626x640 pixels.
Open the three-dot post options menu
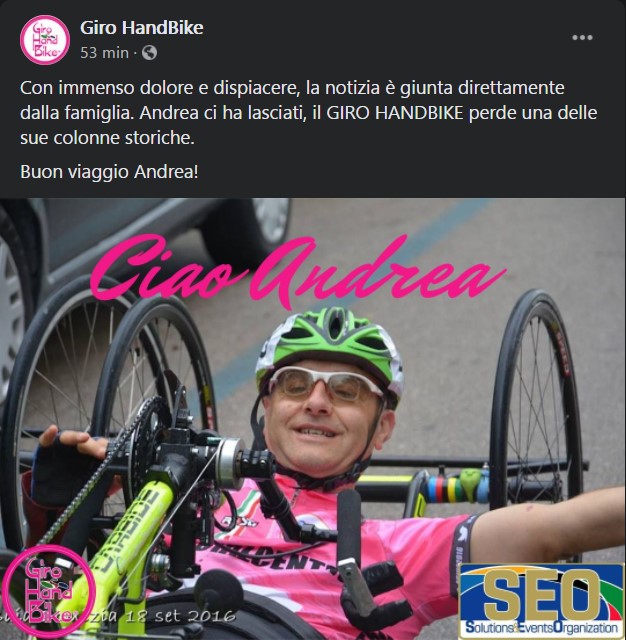click(582, 38)
